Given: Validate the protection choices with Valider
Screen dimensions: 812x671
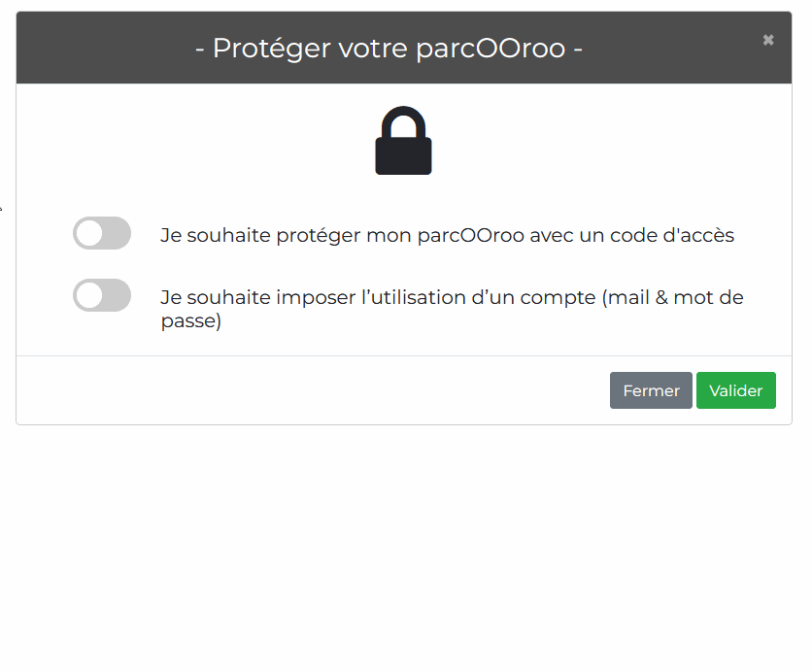Looking at the screenshot, I should [x=736, y=390].
